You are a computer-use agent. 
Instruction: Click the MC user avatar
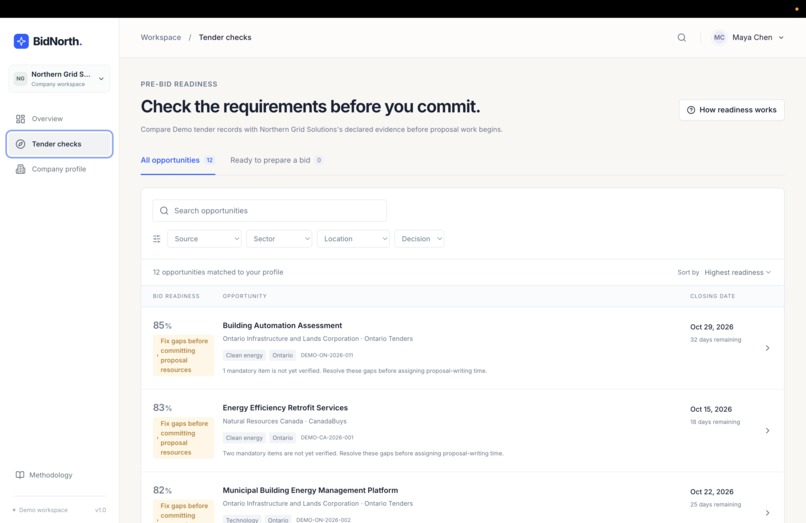(719, 38)
